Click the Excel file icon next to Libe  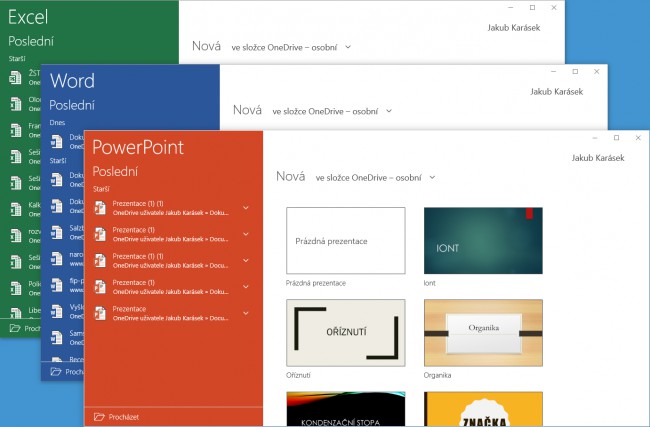16,312
